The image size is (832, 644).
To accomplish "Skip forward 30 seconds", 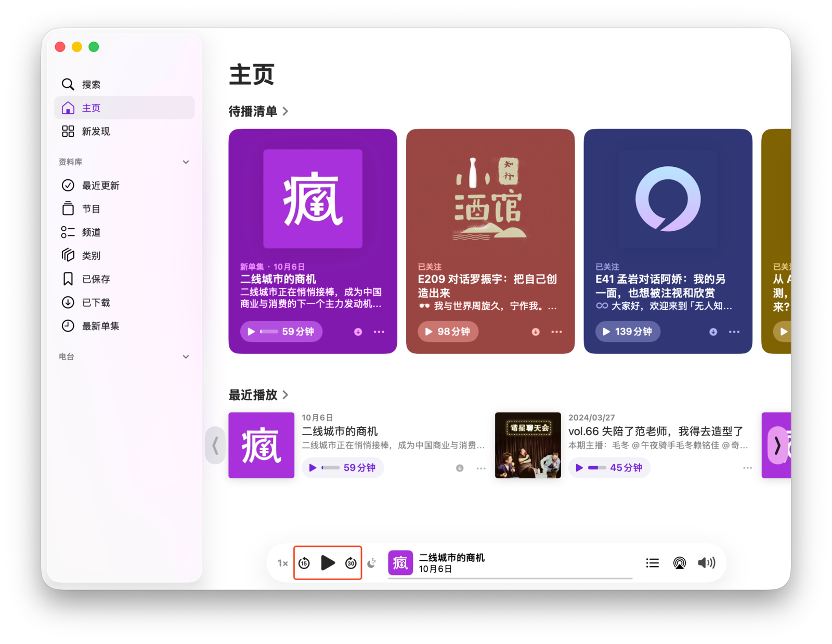I will [x=351, y=563].
